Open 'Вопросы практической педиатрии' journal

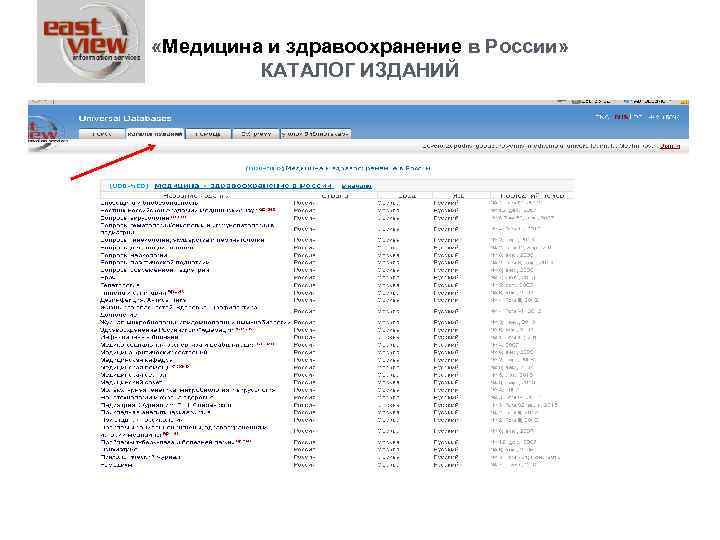pyautogui.click(x=155, y=263)
